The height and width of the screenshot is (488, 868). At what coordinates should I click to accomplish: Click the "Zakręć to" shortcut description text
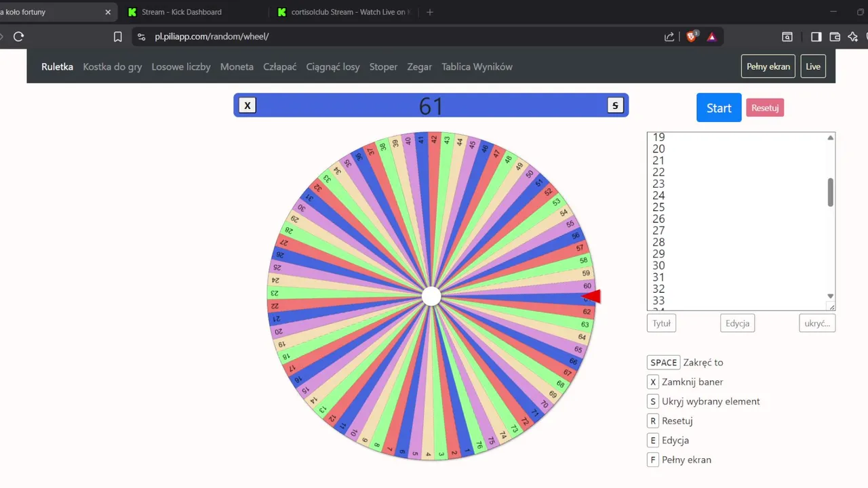pyautogui.click(x=703, y=363)
